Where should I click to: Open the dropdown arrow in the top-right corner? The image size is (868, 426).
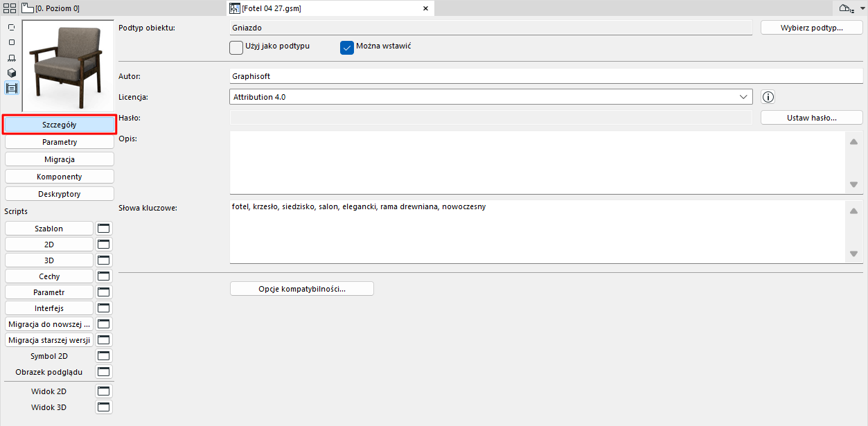[862, 8]
